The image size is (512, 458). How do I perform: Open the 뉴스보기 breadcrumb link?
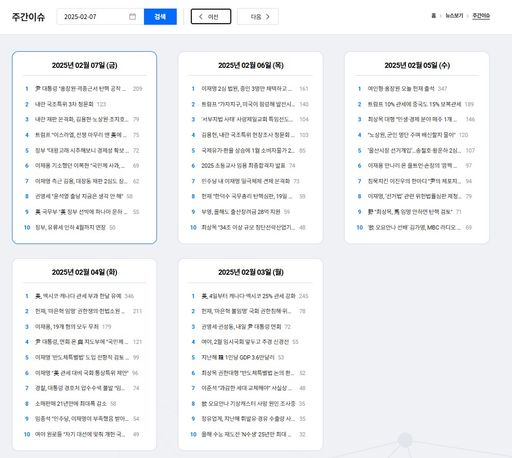pyautogui.click(x=454, y=16)
